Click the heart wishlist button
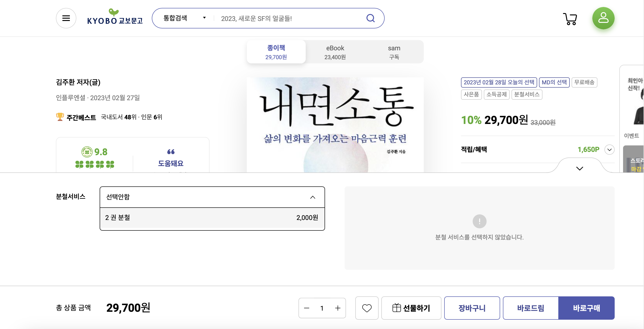The height and width of the screenshot is (329, 644). [x=367, y=308]
